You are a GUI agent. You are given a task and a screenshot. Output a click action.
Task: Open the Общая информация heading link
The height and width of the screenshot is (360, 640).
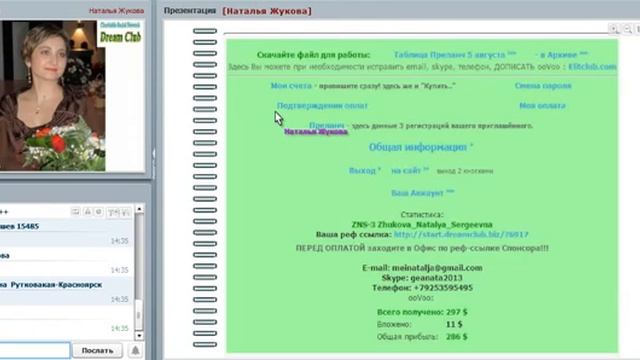coord(421,147)
